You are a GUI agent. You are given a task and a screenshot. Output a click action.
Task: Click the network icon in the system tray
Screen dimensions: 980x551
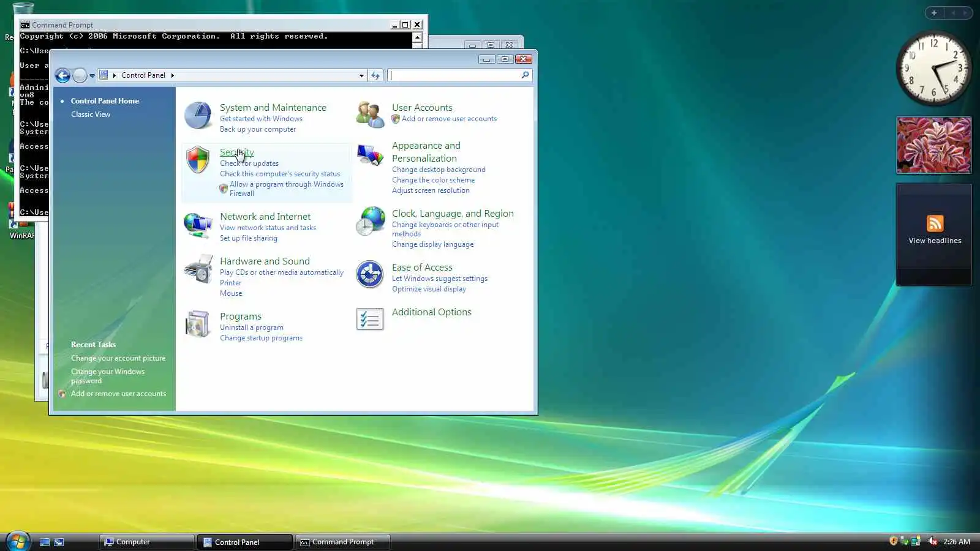pyautogui.click(x=915, y=541)
